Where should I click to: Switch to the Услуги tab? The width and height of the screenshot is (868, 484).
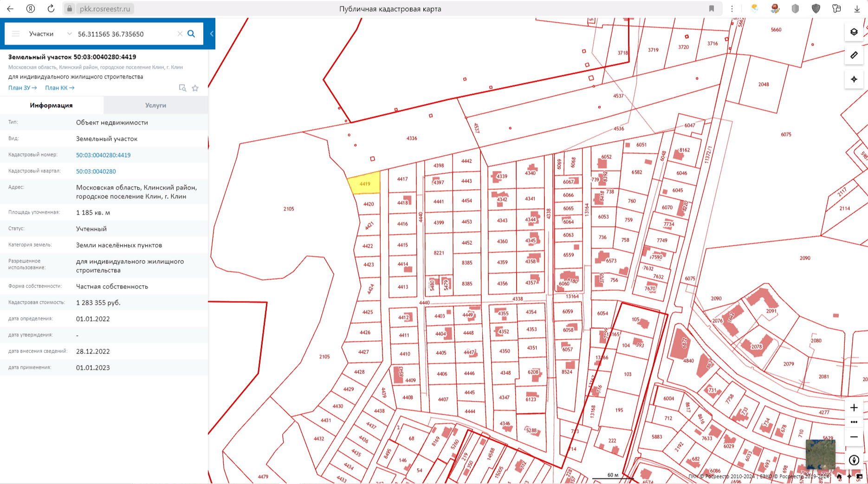[x=155, y=105]
